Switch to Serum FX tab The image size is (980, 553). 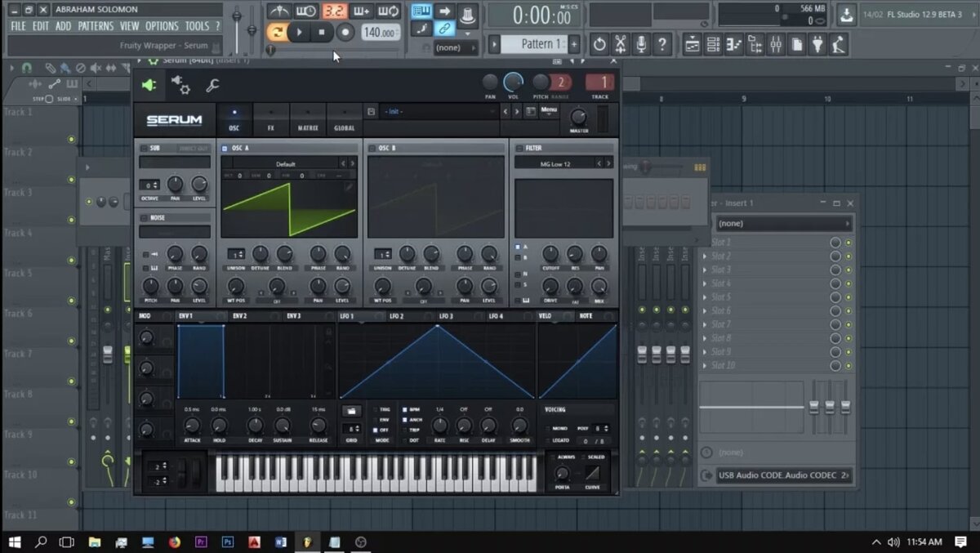point(270,119)
